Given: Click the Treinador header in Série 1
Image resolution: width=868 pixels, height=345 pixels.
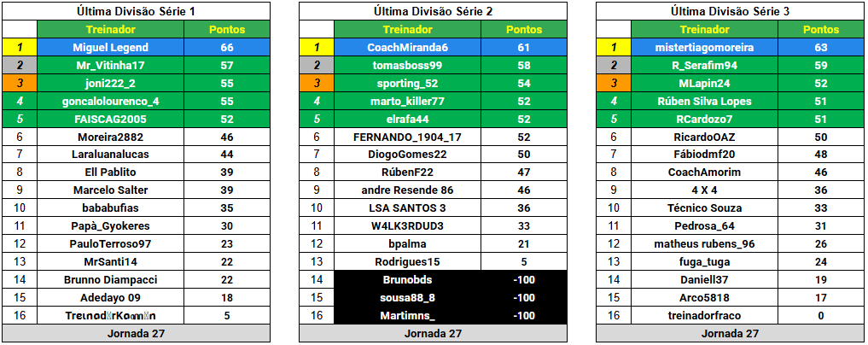Looking at the screenshot, I should pyautogui.click(x=111, y=29).
